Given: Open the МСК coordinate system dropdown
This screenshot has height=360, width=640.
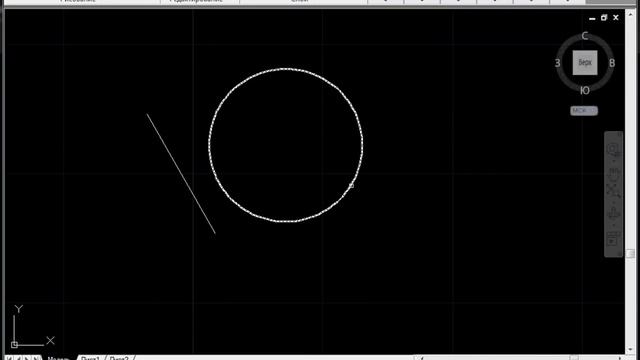Looking at the screenshot, I should pos(584,111).
